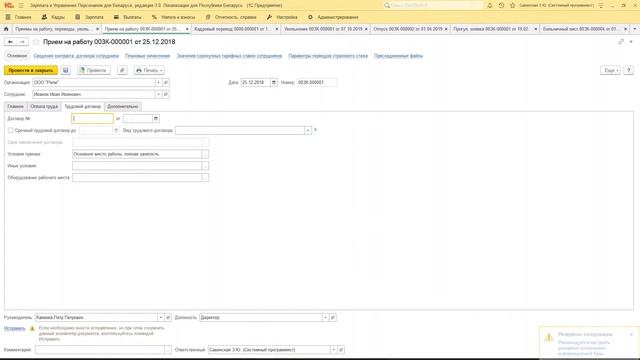
Task: Open notifications bell icon in title bar
Action: (490, 5)
